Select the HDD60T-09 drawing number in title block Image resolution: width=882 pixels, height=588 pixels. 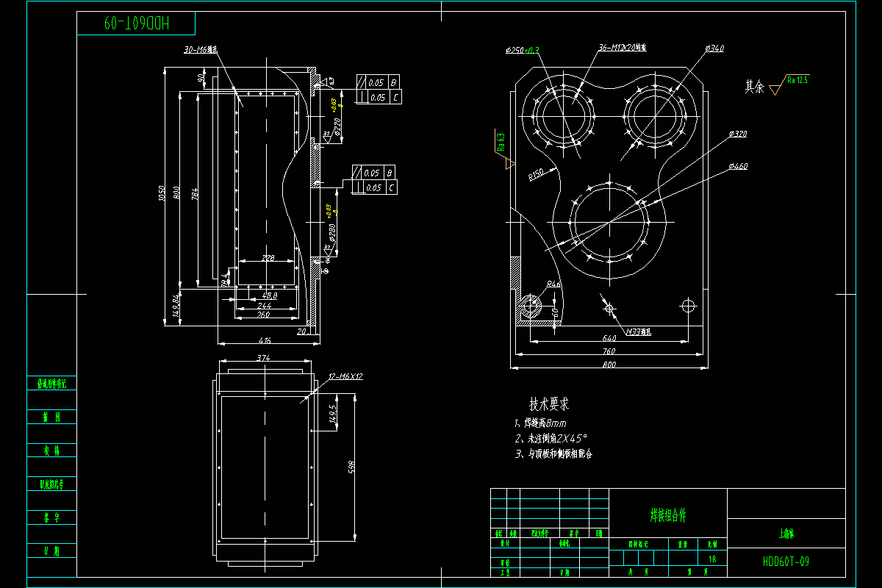(x=786, y=562)
